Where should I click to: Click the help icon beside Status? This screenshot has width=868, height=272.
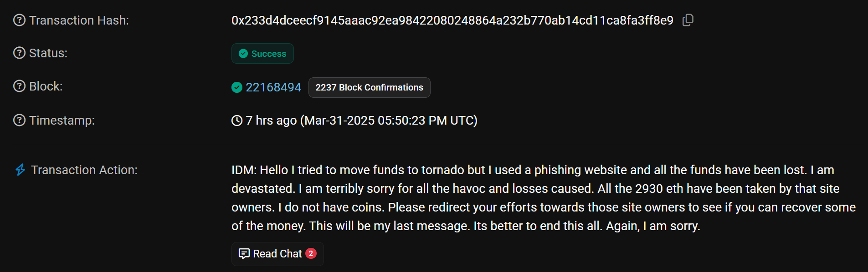tap(19, 53)
